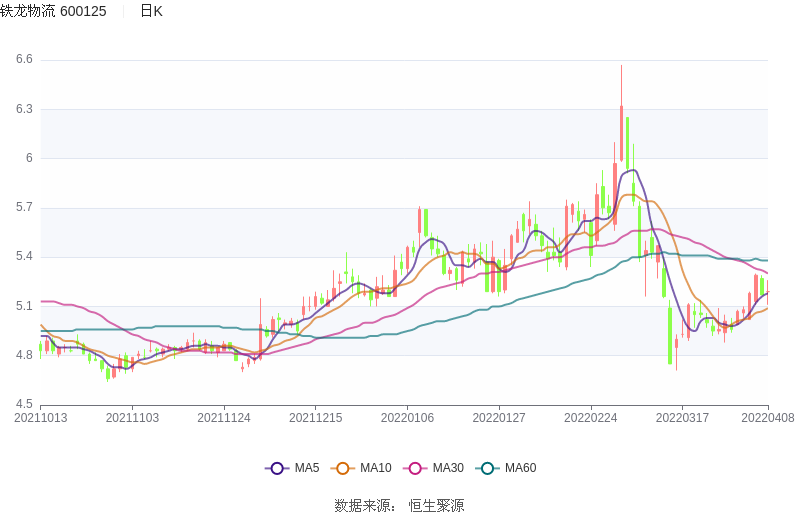This screenshot has width=800, height=517.
Task: Toggle the purple MA5 legend marker
Action: pos(277,468)
